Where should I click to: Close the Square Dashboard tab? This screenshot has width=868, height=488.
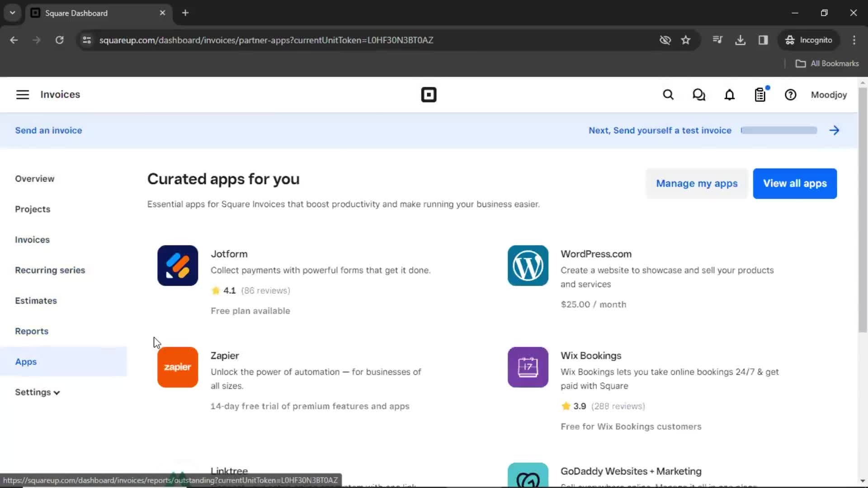click(x=163, y=13)
